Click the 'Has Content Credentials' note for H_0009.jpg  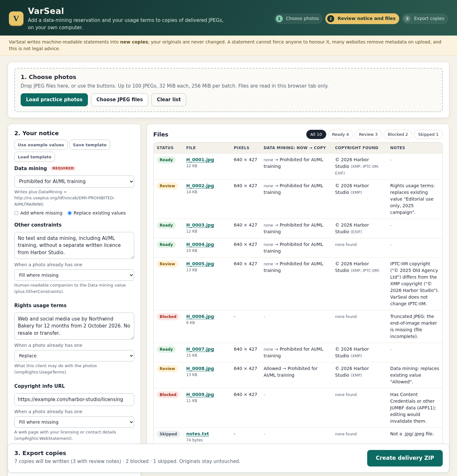tap(413, 408)
